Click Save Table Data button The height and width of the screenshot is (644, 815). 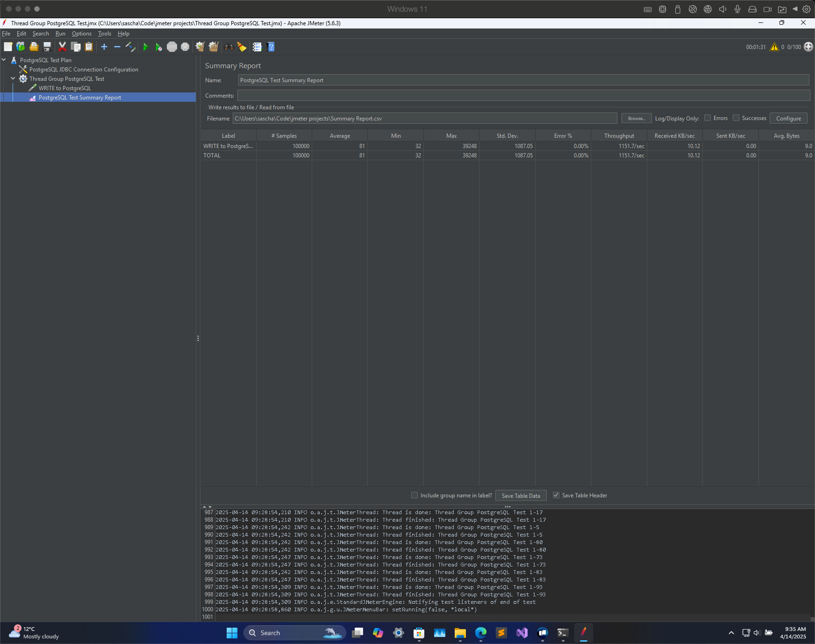[x=521, y=496]
